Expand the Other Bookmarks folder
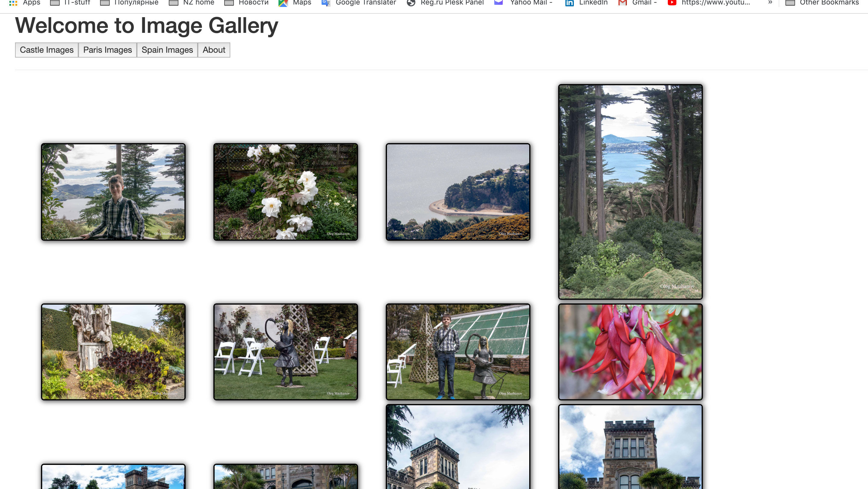The height and width of the screenshot is (489, 868). (822, 3)
